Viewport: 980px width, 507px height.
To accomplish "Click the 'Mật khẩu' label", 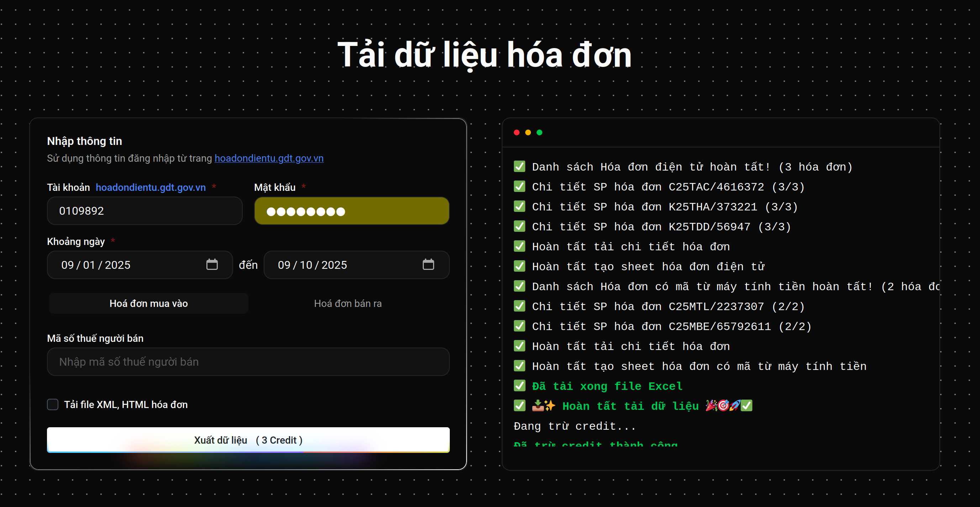I will (275, 187).
